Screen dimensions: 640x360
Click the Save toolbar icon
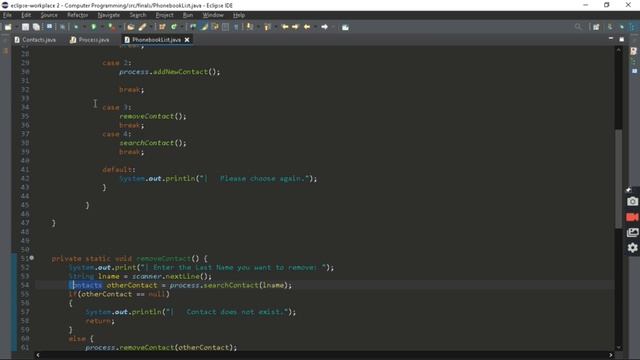click(25, 27)
